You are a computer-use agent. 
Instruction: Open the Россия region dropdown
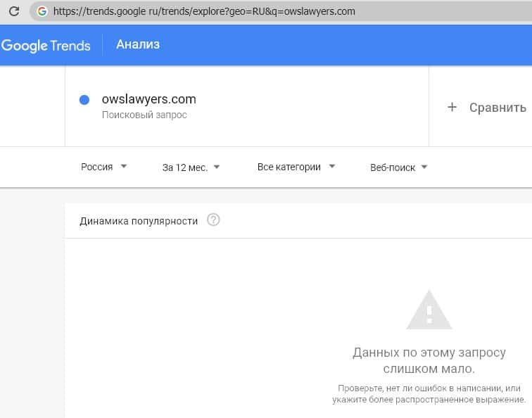point(104,167)
